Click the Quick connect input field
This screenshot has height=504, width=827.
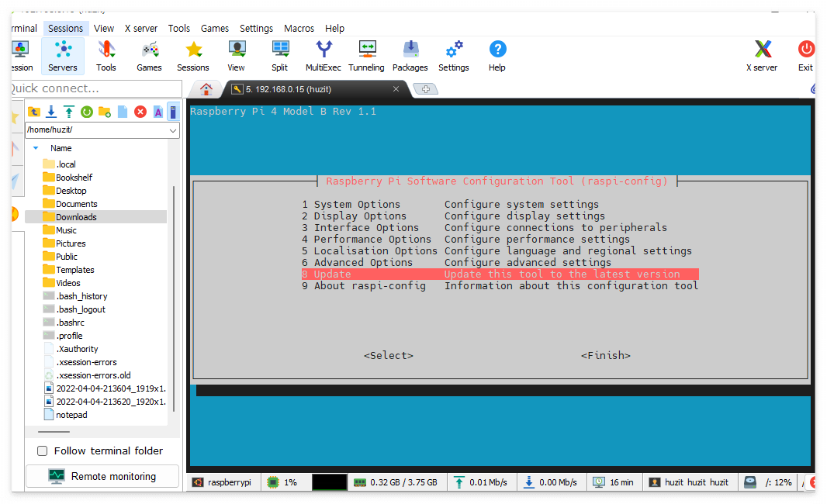tap(96, 88)
